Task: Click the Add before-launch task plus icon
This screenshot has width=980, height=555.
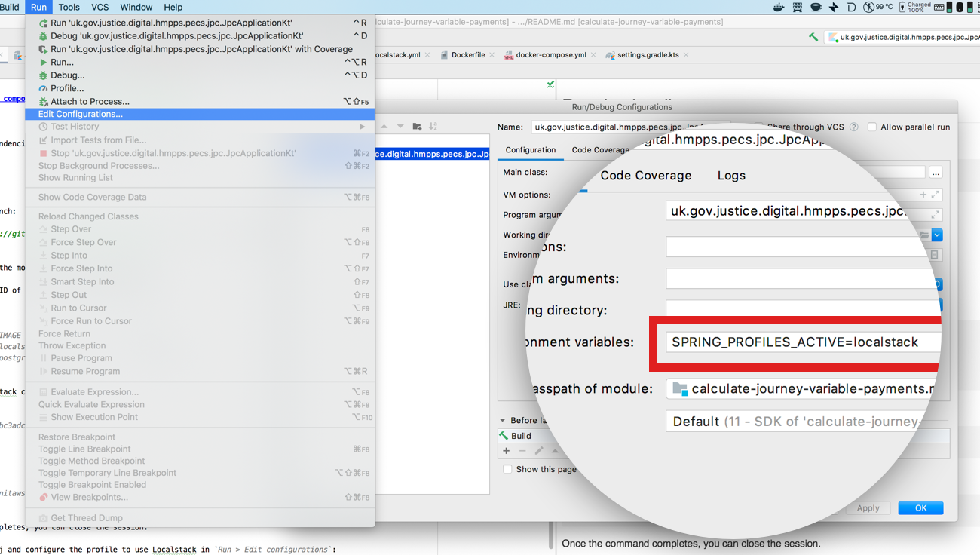Action: [x=507, y=451]
